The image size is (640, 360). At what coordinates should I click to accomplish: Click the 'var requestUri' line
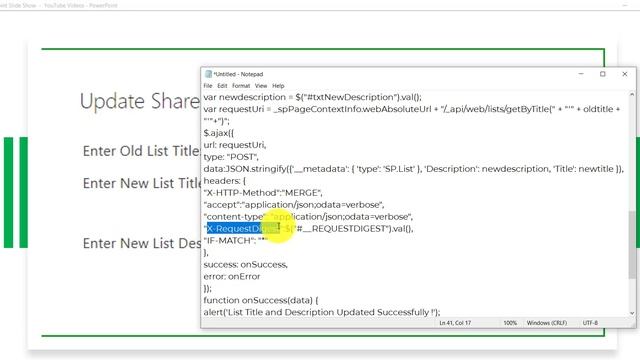pos(412,109)
